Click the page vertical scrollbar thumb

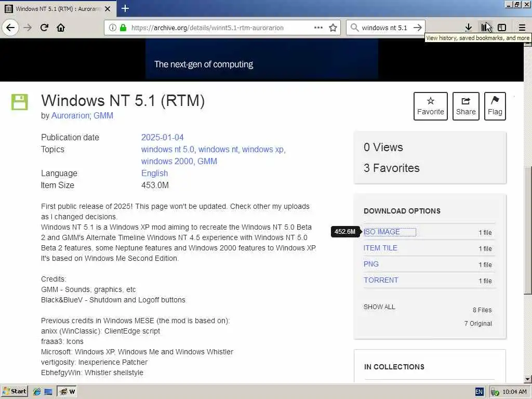(528, 231)
